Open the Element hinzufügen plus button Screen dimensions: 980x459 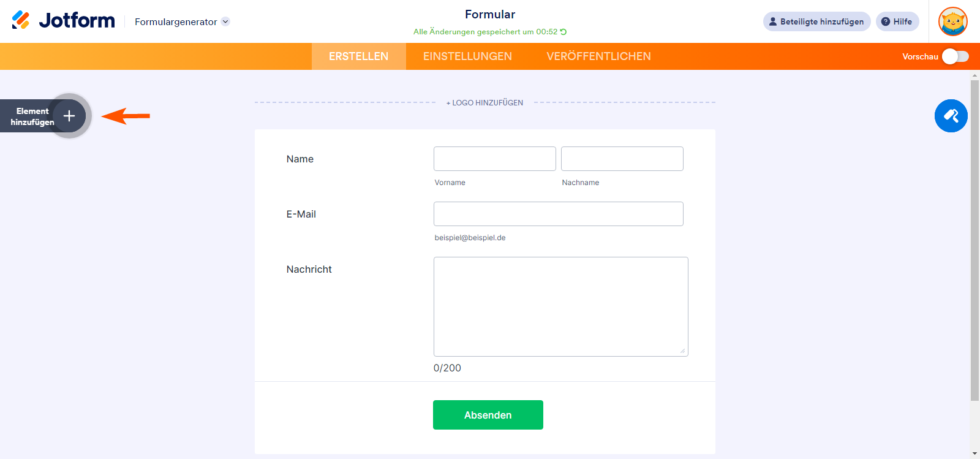coord(69,116)
